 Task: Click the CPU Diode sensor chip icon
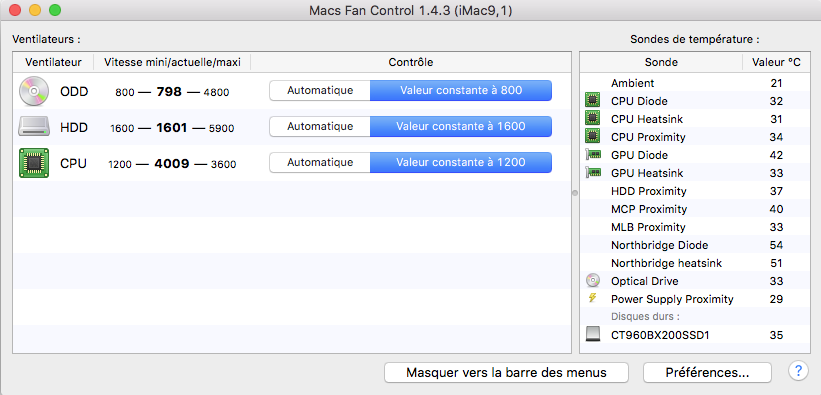592,101
